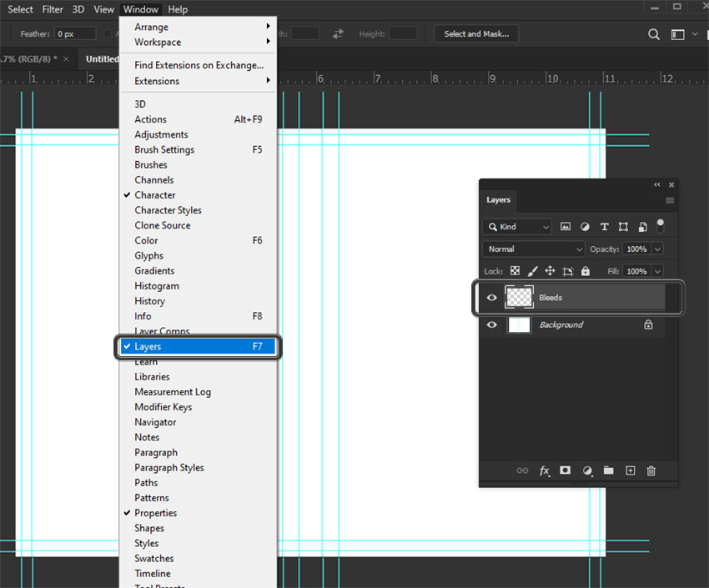Expand workspace switcher chevron
Screen dimensions: 709x588
[695, 34]
